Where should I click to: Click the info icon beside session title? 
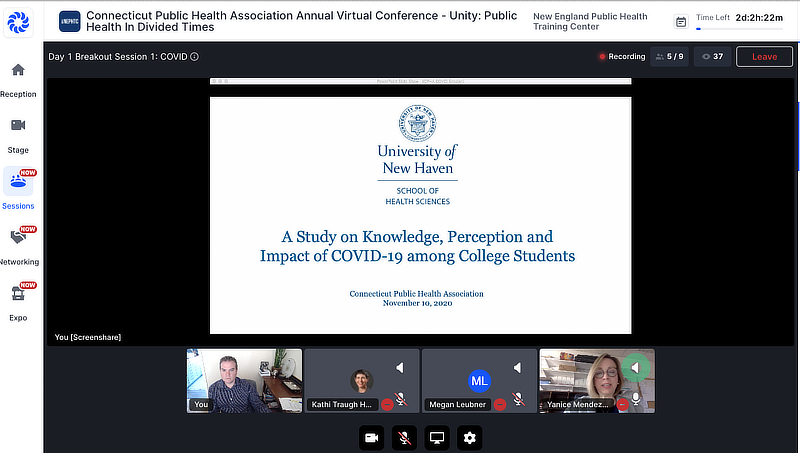click(x=194, y=57)
